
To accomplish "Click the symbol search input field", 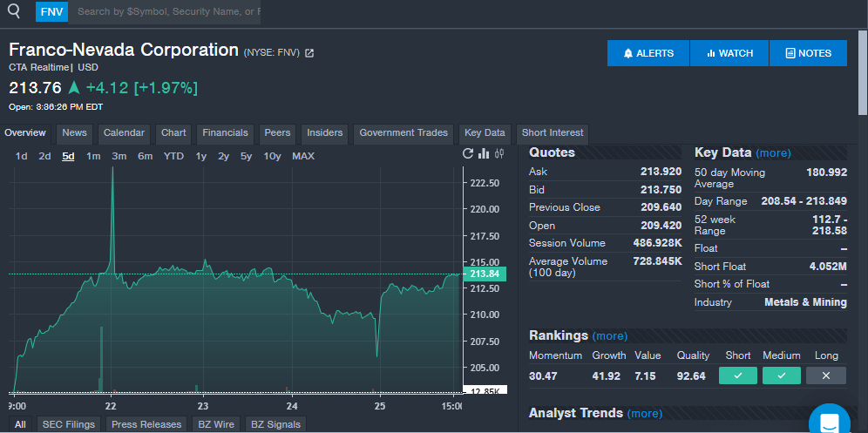I will pos(167,11).
